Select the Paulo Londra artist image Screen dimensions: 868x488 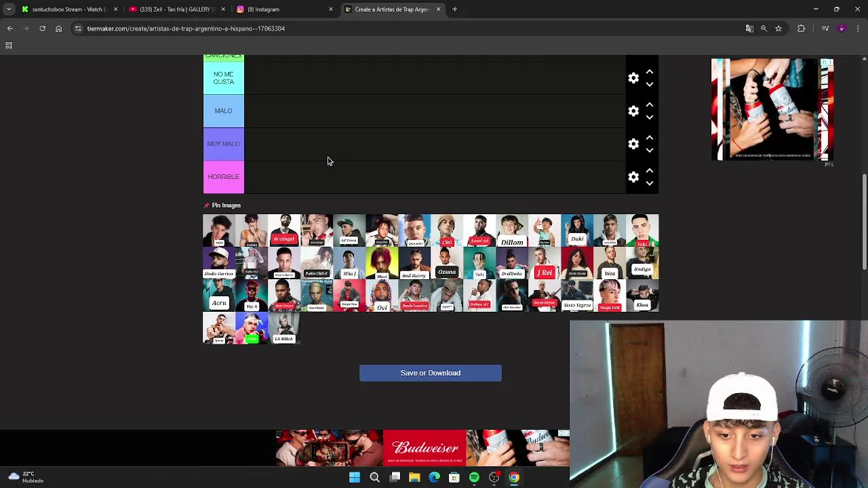414,296
